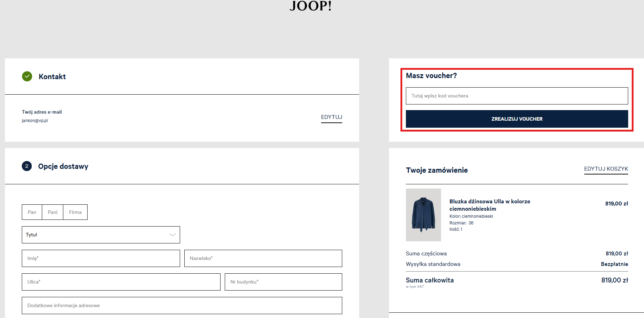Click the Nazwisko input field
The width and height of the screenshot is (644, 318).
point(263,259)
